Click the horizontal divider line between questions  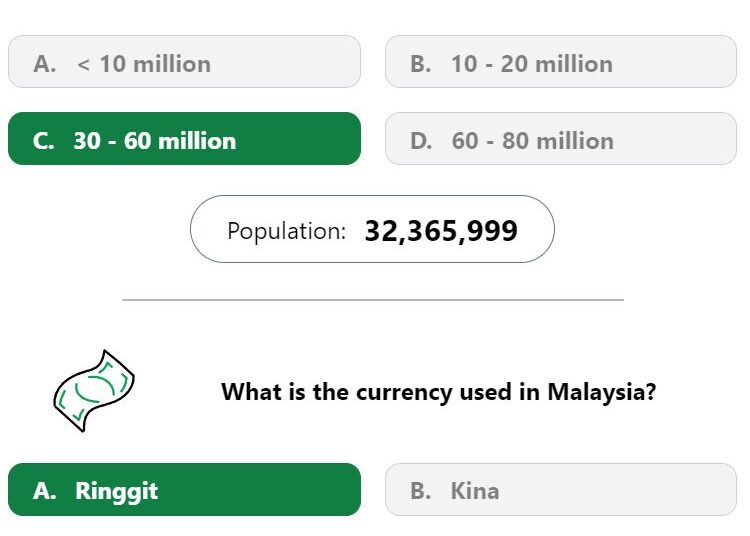point(373,300)
